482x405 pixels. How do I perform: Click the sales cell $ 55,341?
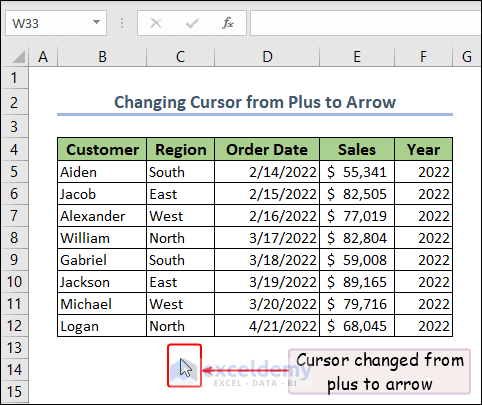pos(357,172)
